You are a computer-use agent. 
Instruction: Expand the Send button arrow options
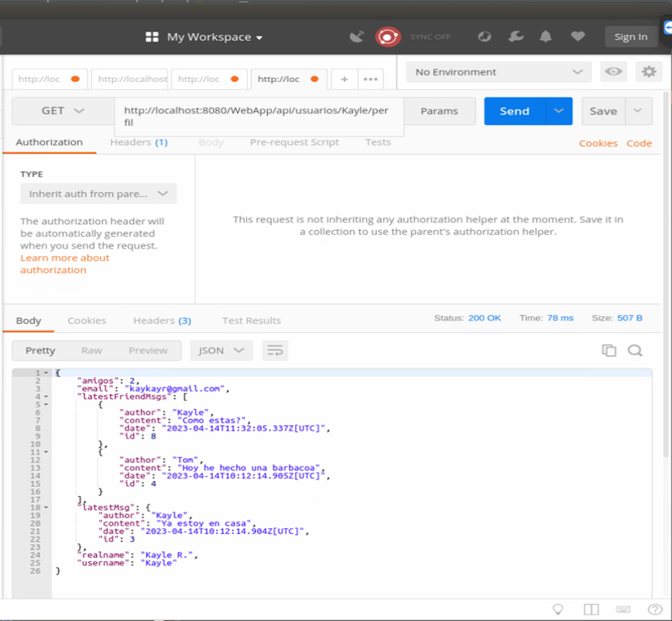click(558, 111)
